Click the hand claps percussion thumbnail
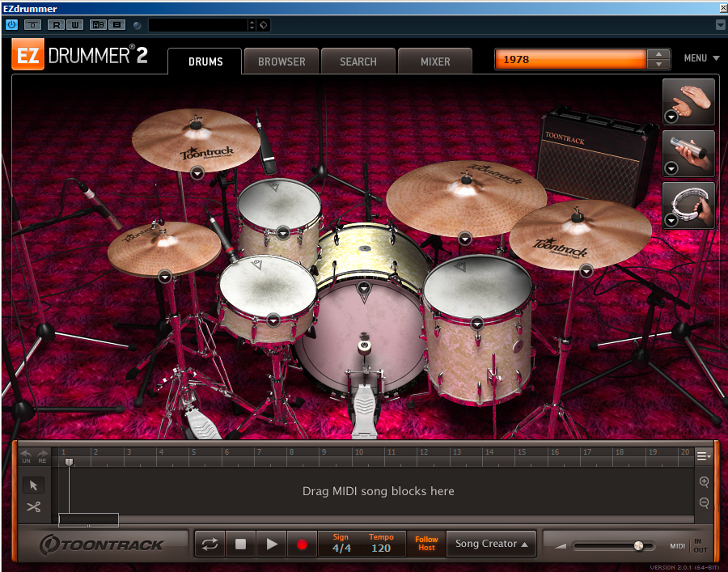This screenshot has height=572, width=728. coord(688,101)
